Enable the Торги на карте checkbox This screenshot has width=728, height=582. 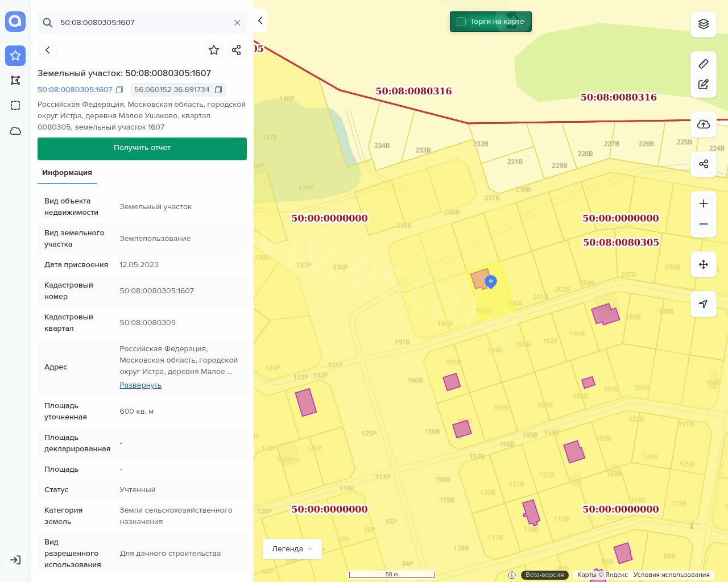click(x=461, y=22)
